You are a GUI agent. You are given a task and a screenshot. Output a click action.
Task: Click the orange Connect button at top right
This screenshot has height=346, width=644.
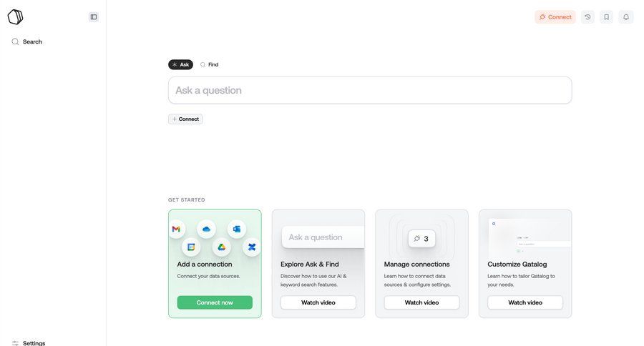tap(555, 17)
